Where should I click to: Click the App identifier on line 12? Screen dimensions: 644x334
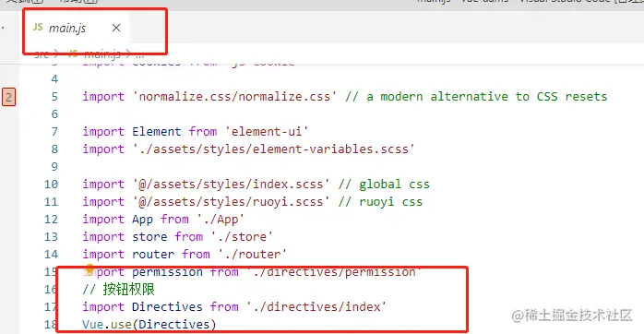pyautogui.click(x=142, y=220)
